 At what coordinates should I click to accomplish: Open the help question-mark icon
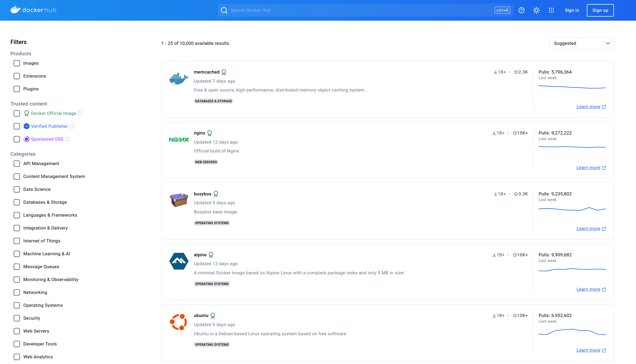coord(521,10)
